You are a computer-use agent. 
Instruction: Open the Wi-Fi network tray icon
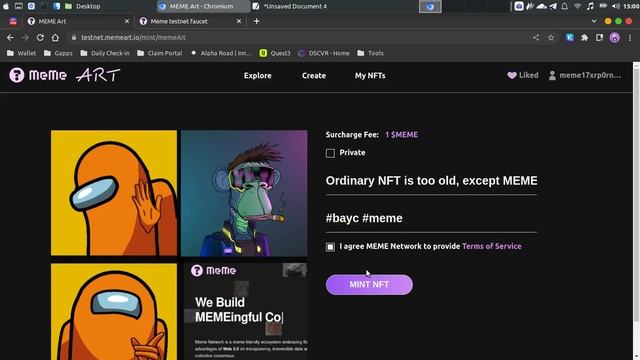[x=577, y=6]
